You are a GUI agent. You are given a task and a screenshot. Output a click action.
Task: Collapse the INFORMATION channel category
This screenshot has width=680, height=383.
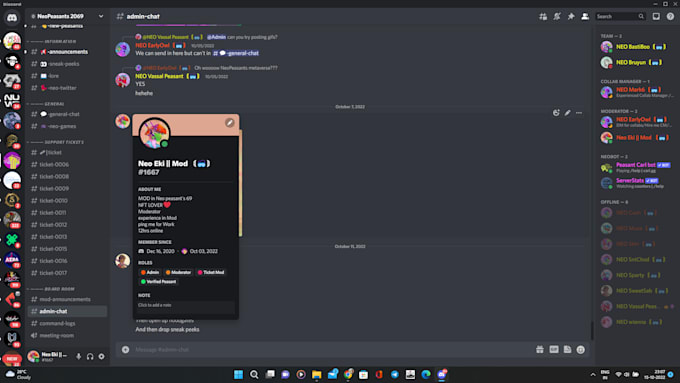point(60,41)
